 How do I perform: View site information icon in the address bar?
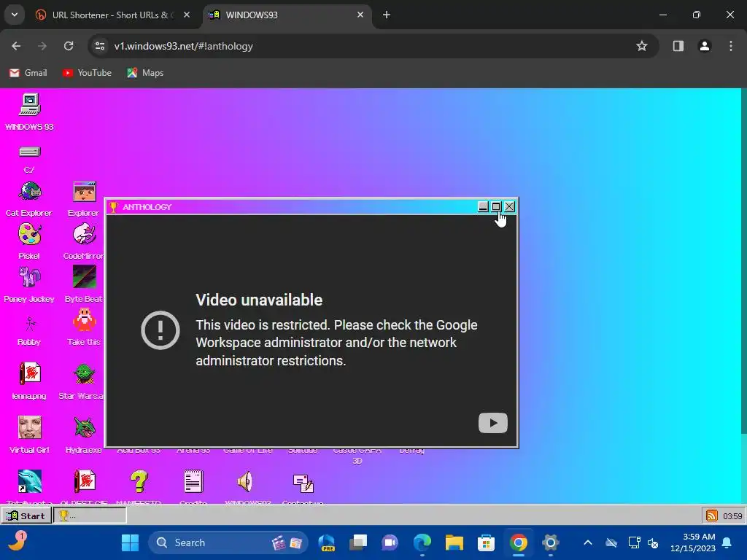pyautogui.click(x=100, y=46)
